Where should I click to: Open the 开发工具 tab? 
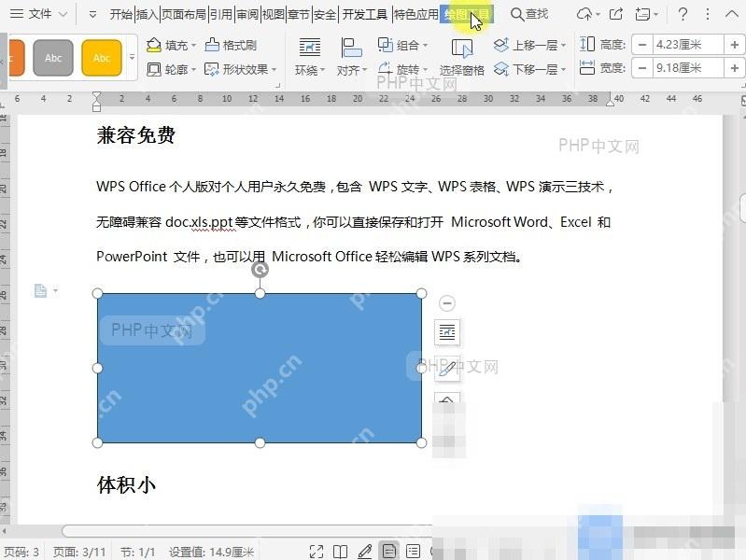[365, 15]
